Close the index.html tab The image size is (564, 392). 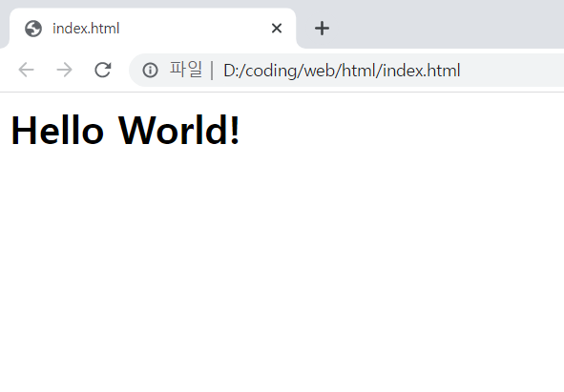(x=277, y=28)
